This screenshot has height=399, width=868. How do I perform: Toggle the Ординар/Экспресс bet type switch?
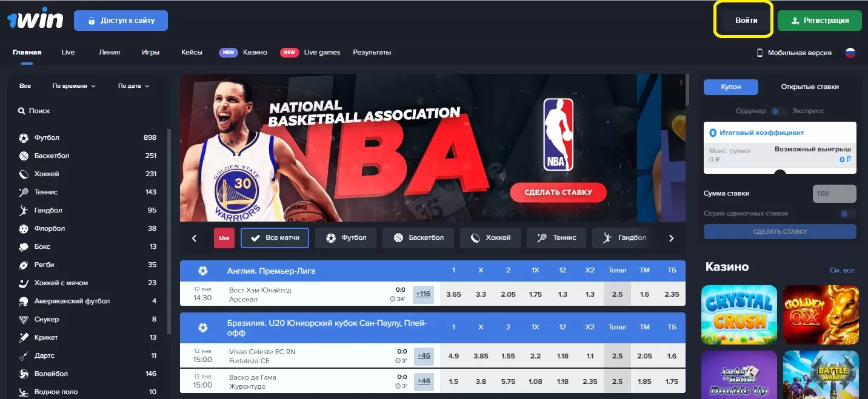click(x=778, y=111)
